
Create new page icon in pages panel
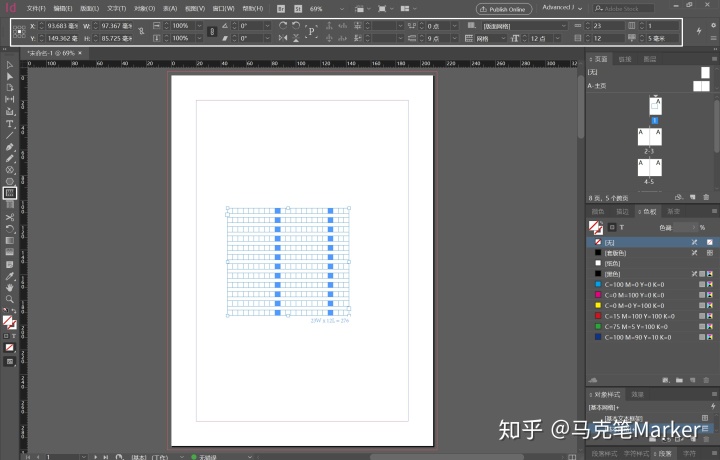(692, 197)
